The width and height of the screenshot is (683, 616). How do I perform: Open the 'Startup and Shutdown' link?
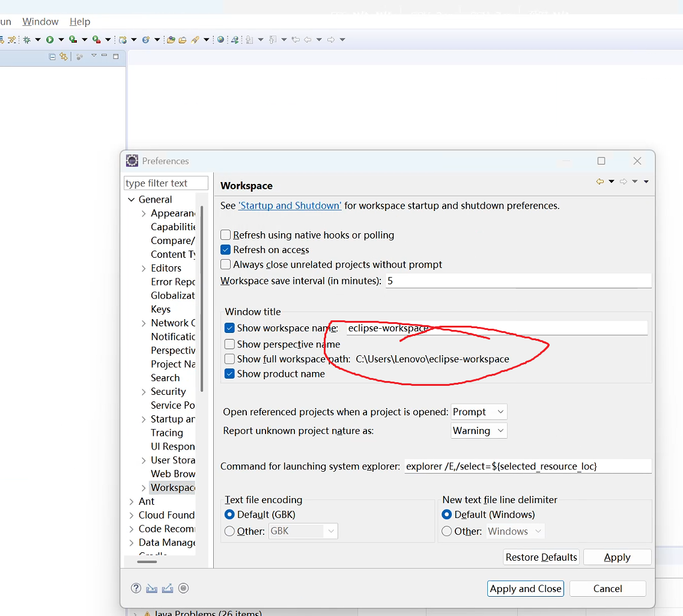point(290,206)
